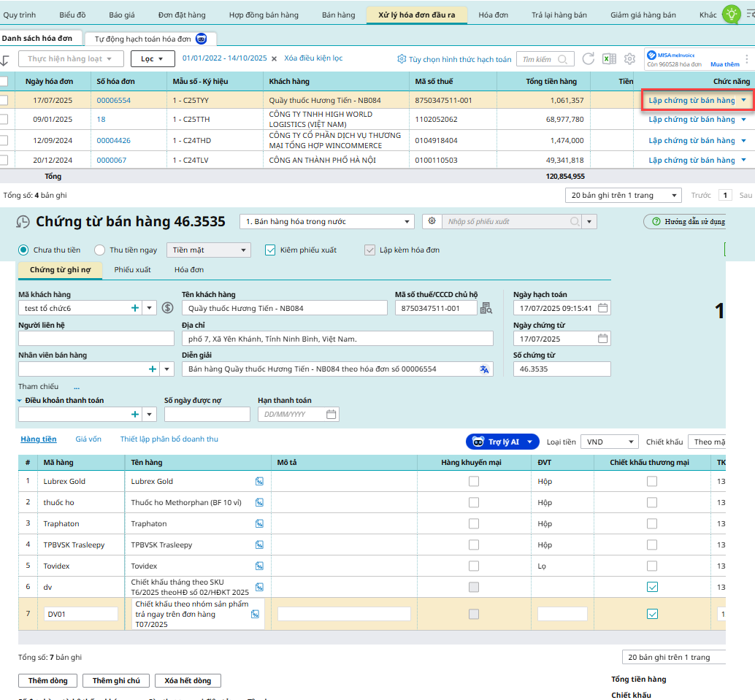The height and width of the screenshot is (700, 755).
Task: Open invoice number 00006554 link
Action: tap(113, 101)
